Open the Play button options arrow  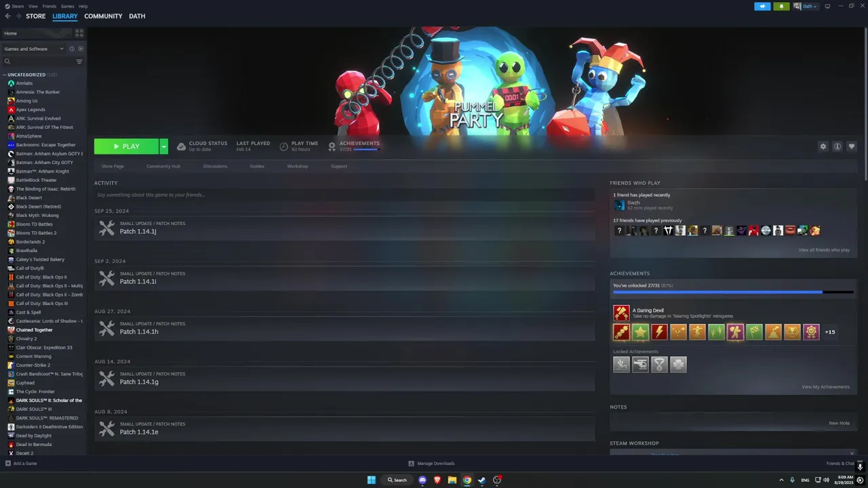[x=163, y=146]
